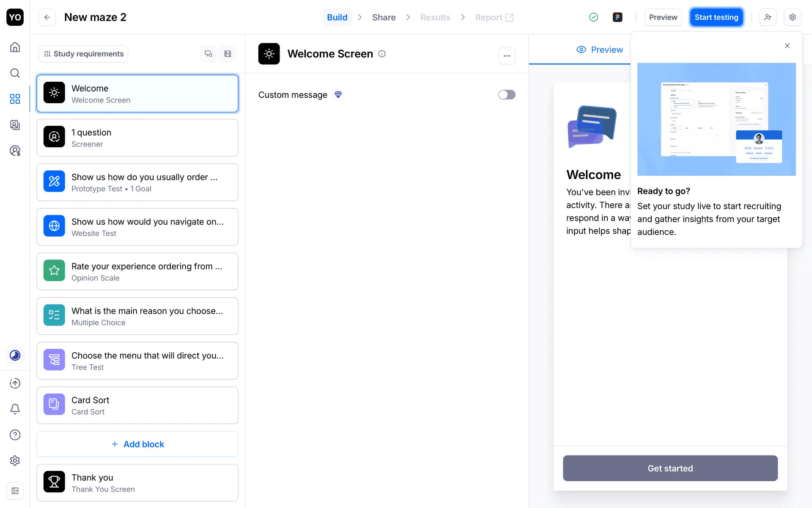
Task: Open the three-dot menu for Welcome Screen
Action: pyautogui.click(x=507, y=56)
